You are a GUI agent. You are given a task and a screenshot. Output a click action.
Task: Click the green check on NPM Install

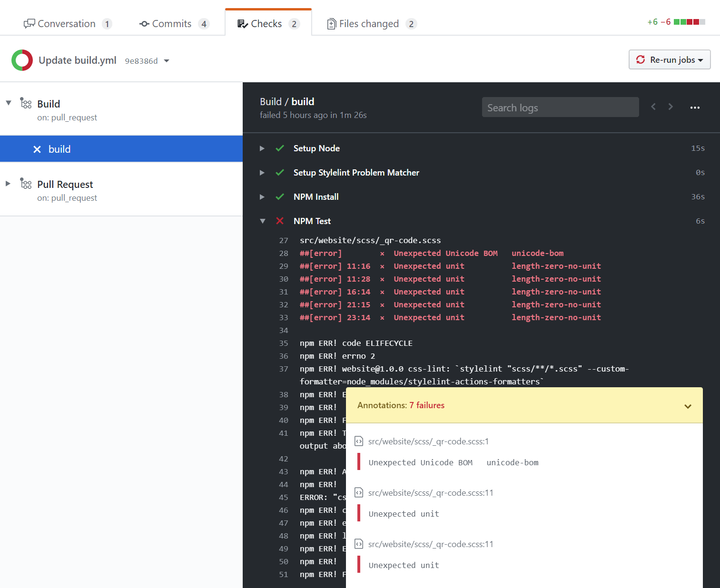tap(280, 197)
